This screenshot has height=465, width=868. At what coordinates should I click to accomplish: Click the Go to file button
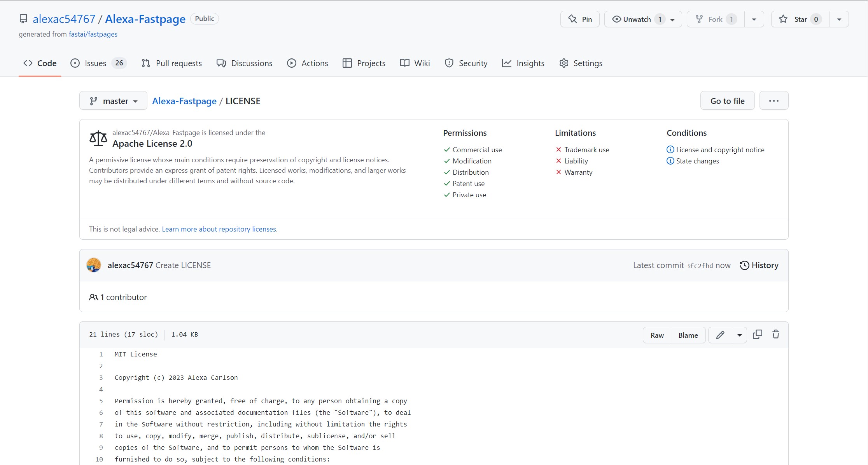point(727,101)
